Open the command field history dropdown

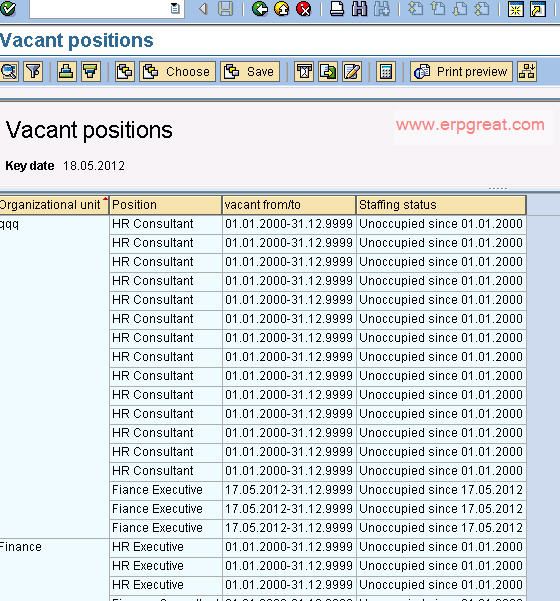(175, 8)
